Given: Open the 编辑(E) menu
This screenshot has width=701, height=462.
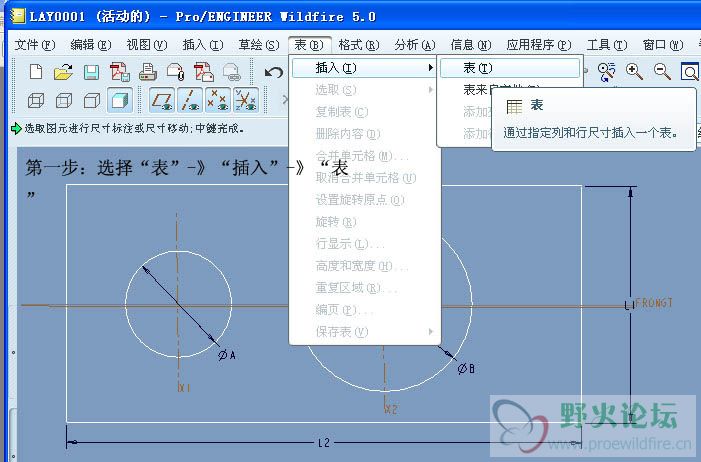Looking at the screenshot, I should 91,45.
